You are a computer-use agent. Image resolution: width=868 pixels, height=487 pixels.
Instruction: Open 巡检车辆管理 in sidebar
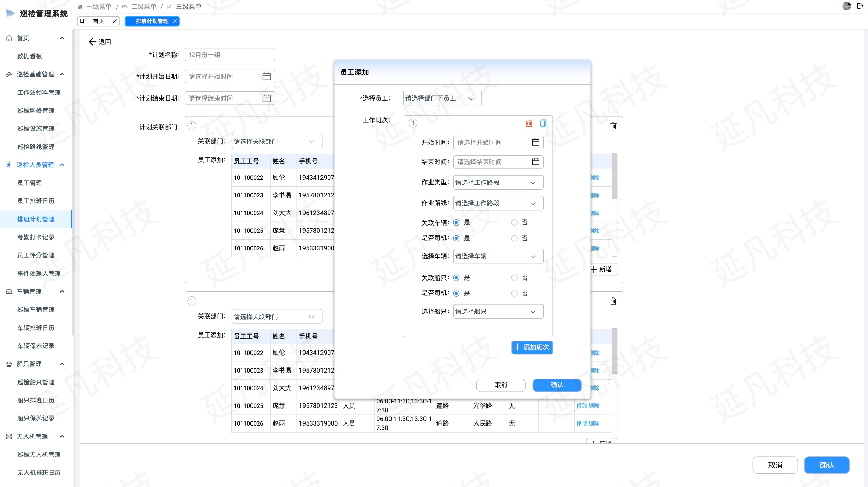[36, 310]
